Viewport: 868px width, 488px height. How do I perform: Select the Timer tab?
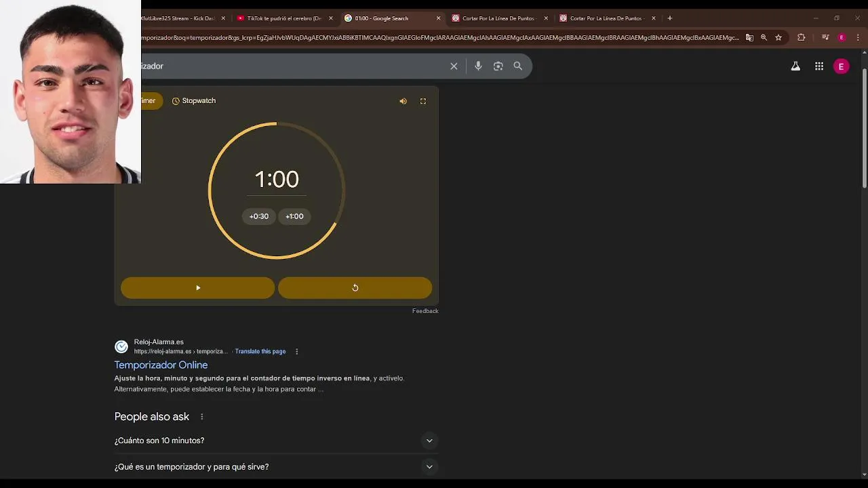point(151,101)
